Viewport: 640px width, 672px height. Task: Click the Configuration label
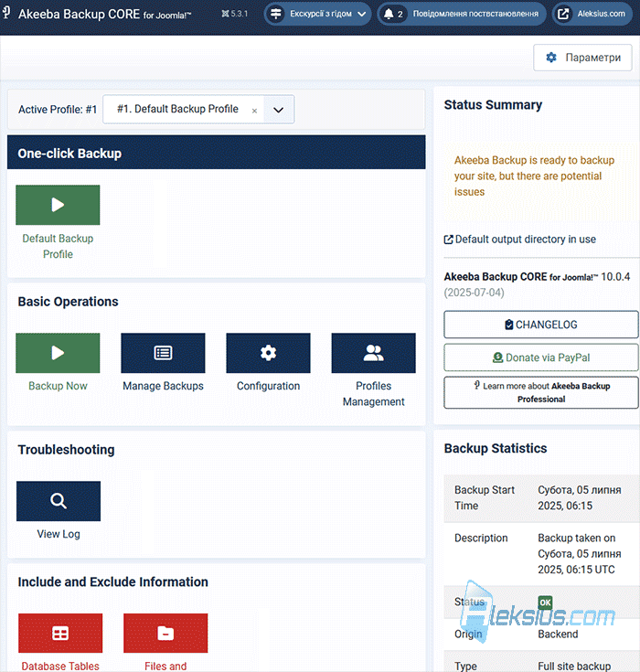(269, 386)
